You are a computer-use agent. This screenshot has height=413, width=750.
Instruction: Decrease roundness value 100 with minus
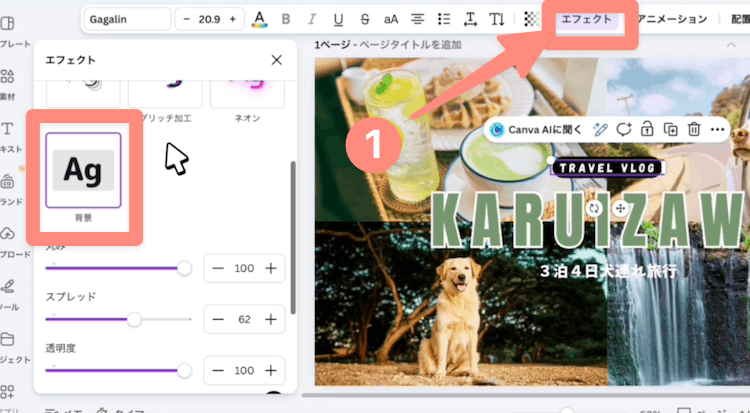218,268
